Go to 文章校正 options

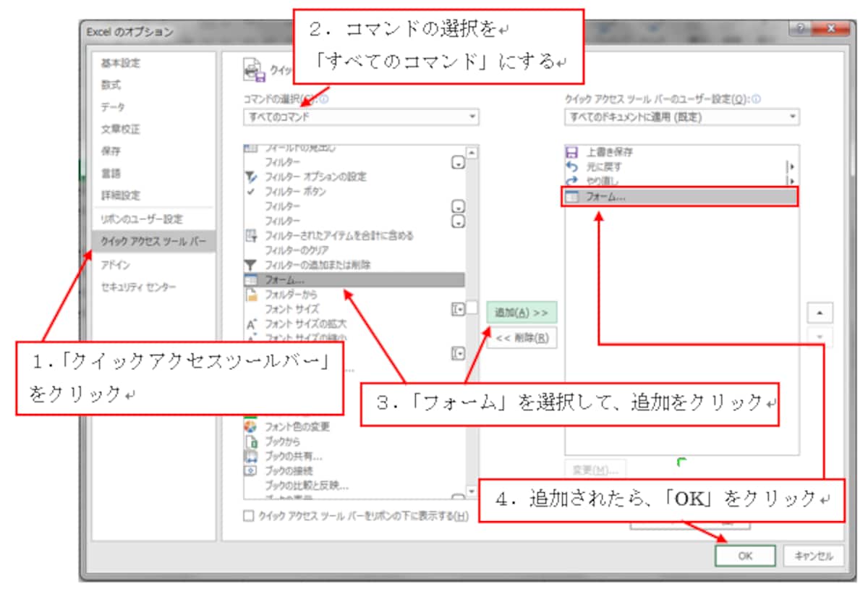[x=121, y=130]
